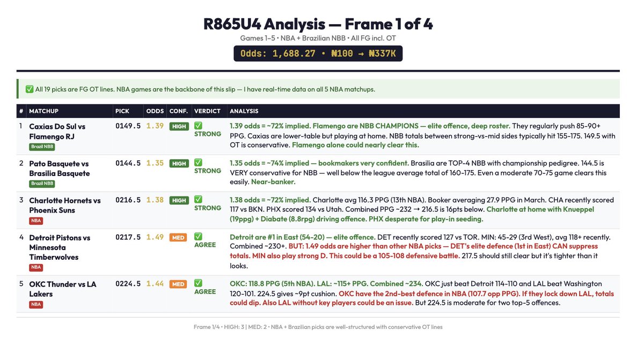Click AGREE verdict text in Detroit Pistons row

(205, 245)
